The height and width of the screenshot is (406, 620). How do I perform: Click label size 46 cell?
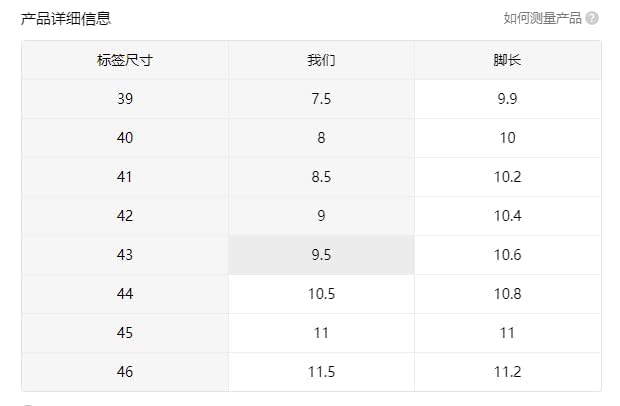pyautogui.click(x=125, y=372)
